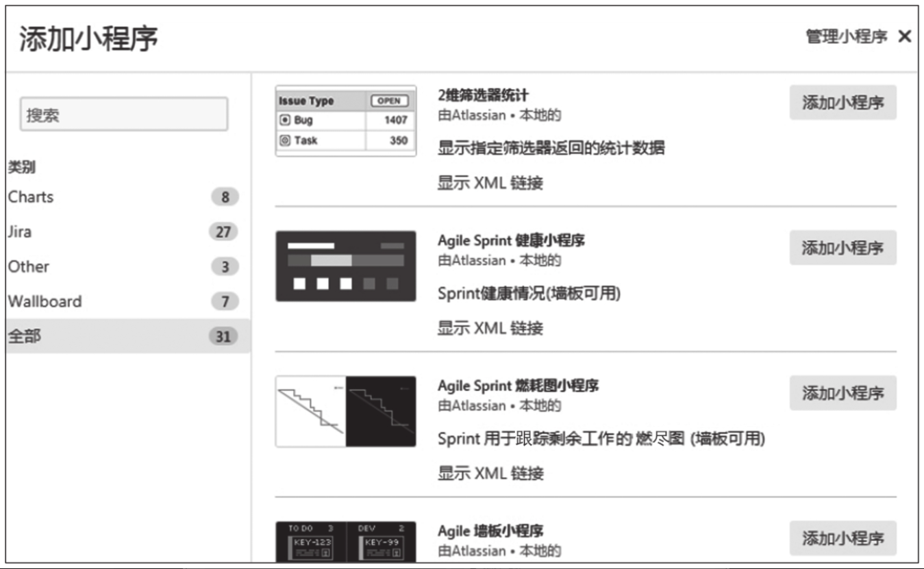Click the Jira count badge 27
Screen dimensions: 924x569
(223, 232)
